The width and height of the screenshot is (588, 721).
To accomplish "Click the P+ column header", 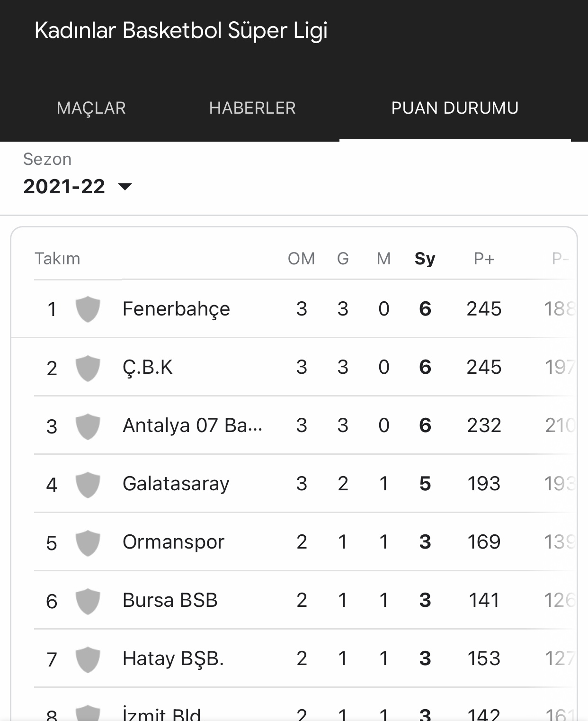I will [x=484, y=259].
